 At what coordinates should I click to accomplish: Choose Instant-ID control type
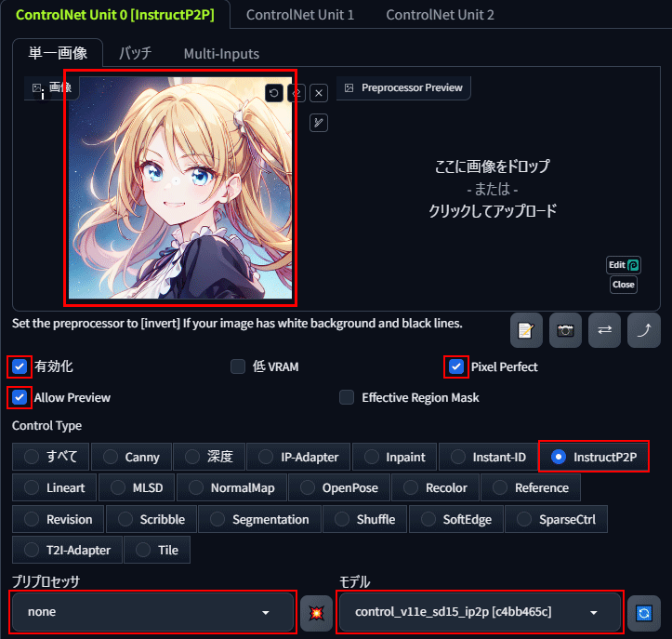[488, 457]
